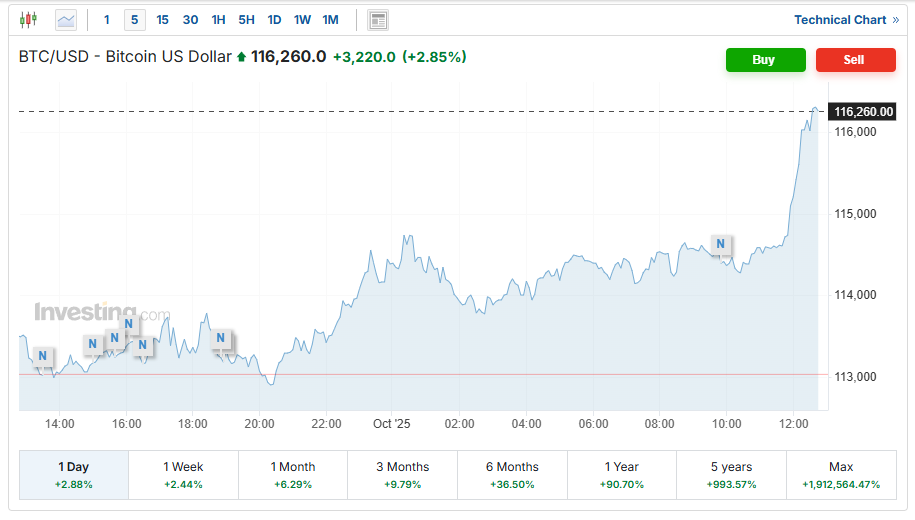The width and height of the screenshot is (915, 520).
Task: Select the area line chart icon
Action: tap(65, 19)
